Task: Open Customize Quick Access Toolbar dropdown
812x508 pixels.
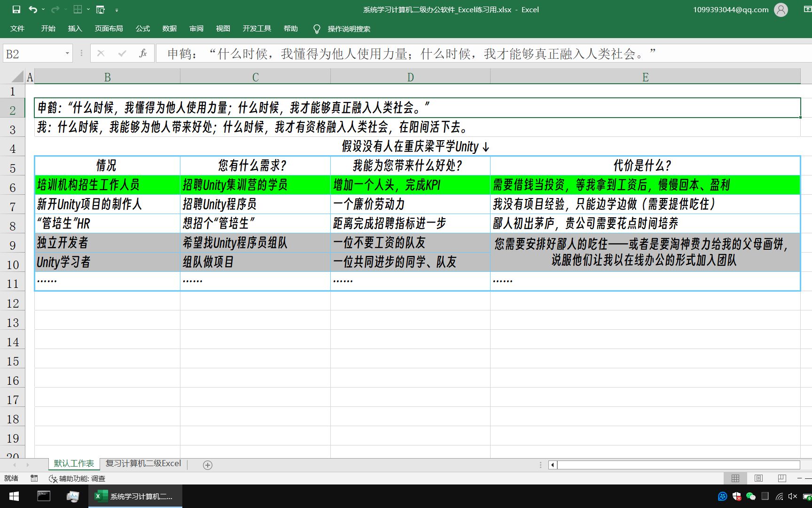Action: [117, 9]
